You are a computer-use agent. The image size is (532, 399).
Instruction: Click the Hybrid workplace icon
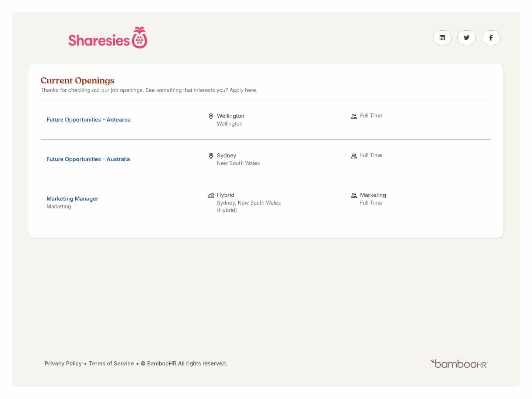[x=211, y=195]
